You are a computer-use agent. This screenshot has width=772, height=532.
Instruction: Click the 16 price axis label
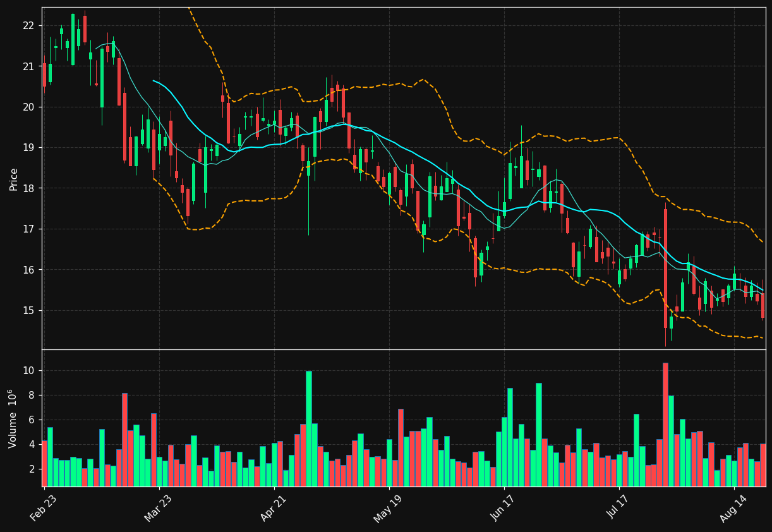[28, 270]
